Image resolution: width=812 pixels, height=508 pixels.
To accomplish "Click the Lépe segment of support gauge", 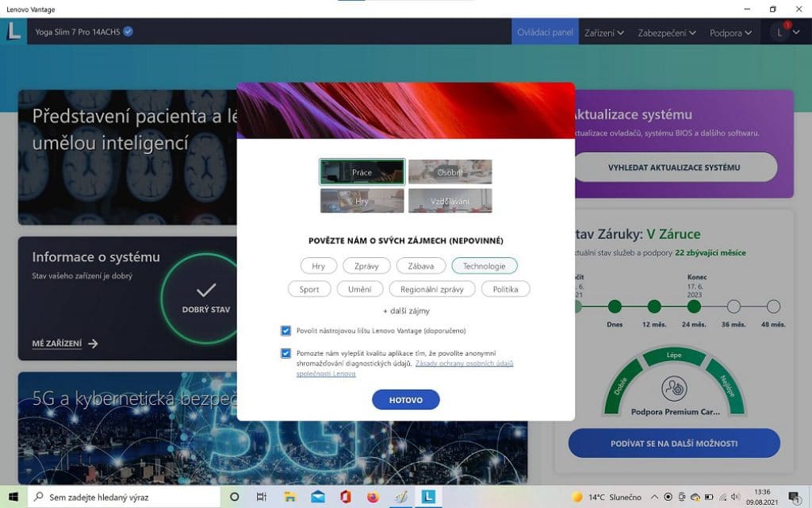I will click(x=674, y=356).
